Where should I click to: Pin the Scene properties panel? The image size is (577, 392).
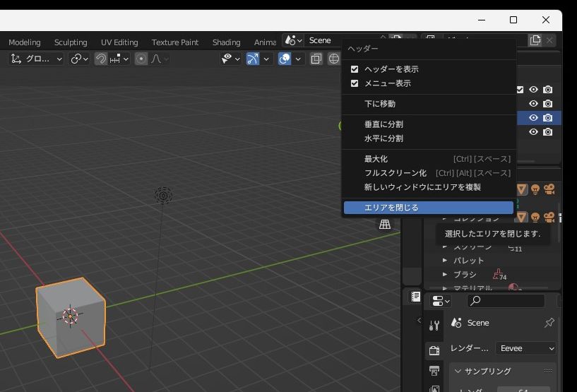pyautogui.click(x=549, y=323)
